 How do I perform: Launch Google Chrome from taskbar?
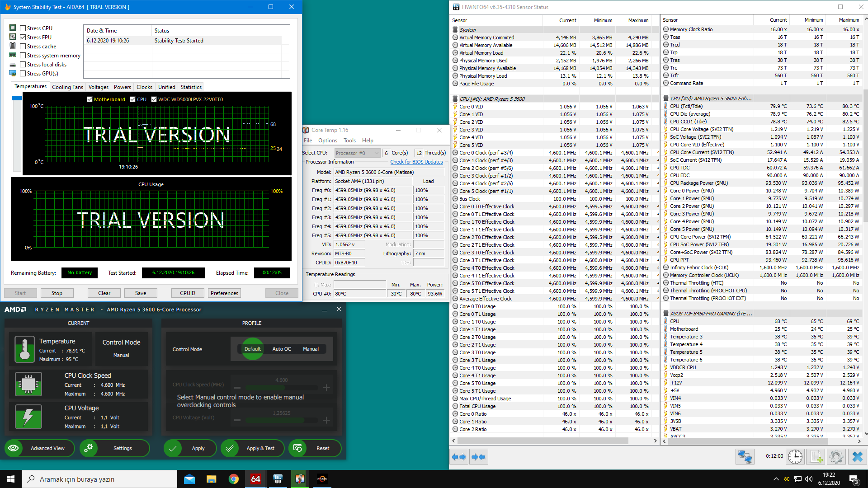(x=234, y=479)
